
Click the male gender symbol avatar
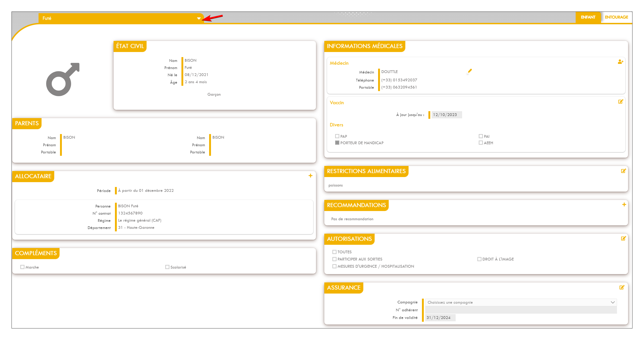[x=63, y=79]
